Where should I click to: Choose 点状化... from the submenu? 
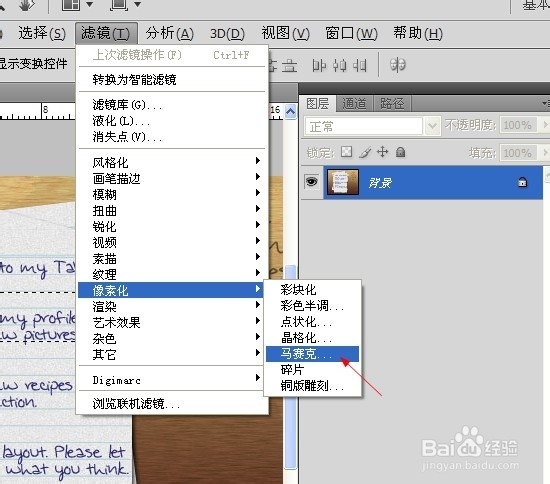[312, 322]
